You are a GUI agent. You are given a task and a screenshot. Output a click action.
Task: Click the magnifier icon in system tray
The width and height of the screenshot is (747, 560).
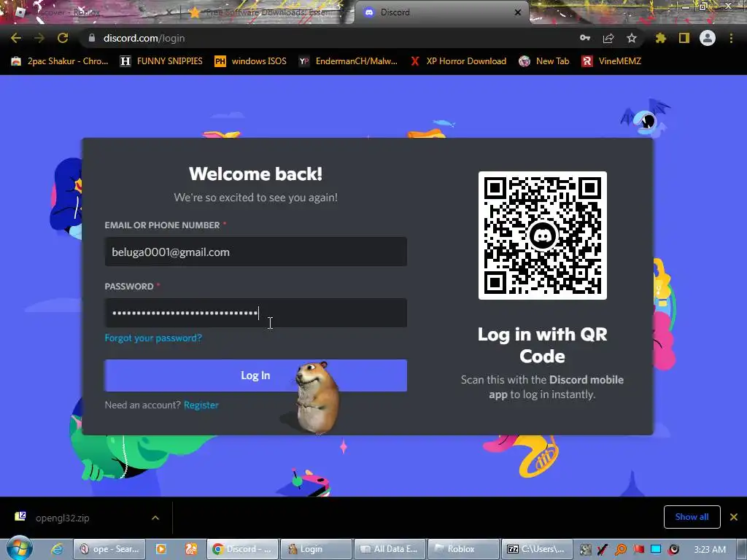coord(621,550)
